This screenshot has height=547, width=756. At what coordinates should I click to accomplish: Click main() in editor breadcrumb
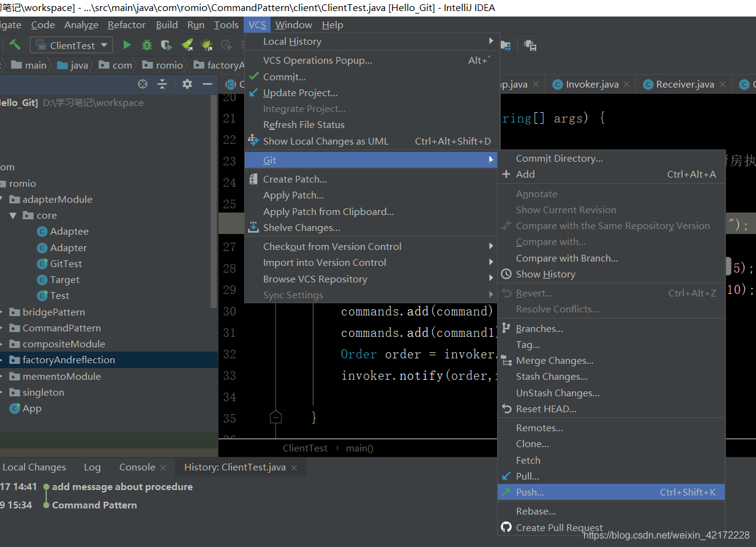coord(359,448)
